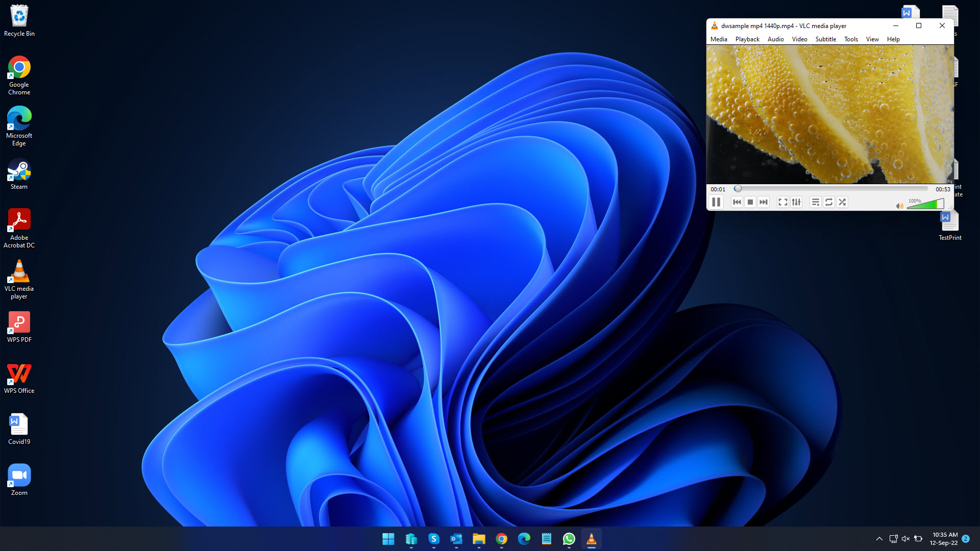
Task: Launch VLC media player from the desktop
Action: tap(19, 270)
